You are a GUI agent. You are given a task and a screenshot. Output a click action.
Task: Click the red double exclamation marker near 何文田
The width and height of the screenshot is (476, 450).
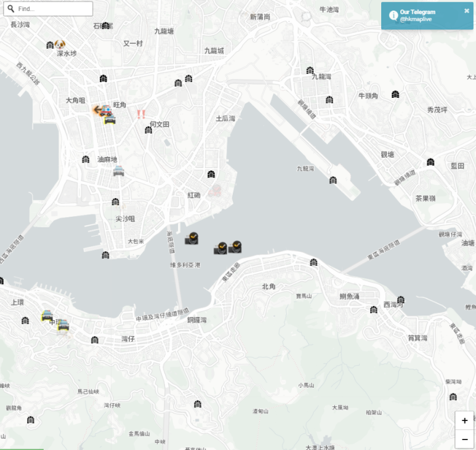point(141,114)
